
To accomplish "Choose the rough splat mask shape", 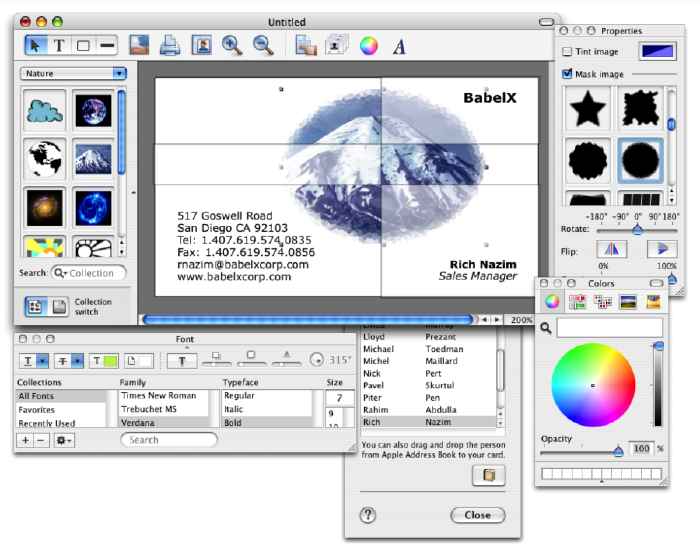I will coord(640,109).
